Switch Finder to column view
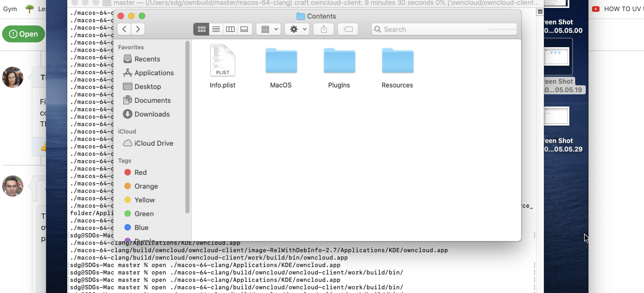This screenshot has width=644, height=293. 230,29
